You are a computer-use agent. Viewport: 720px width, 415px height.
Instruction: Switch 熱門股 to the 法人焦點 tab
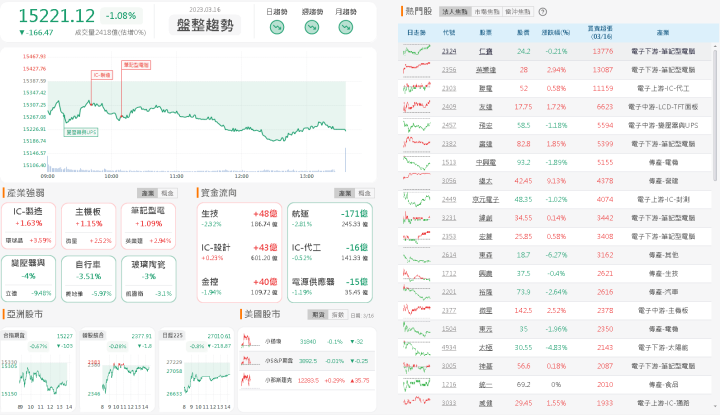click(455, 12)
